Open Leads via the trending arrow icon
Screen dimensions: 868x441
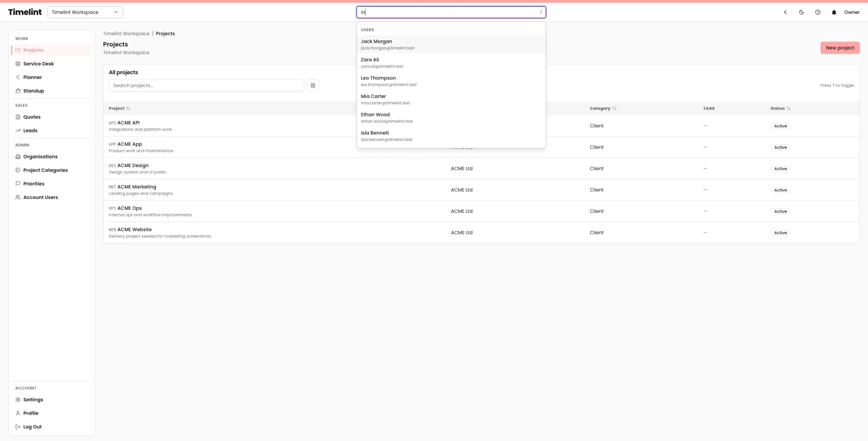point(17,130)
